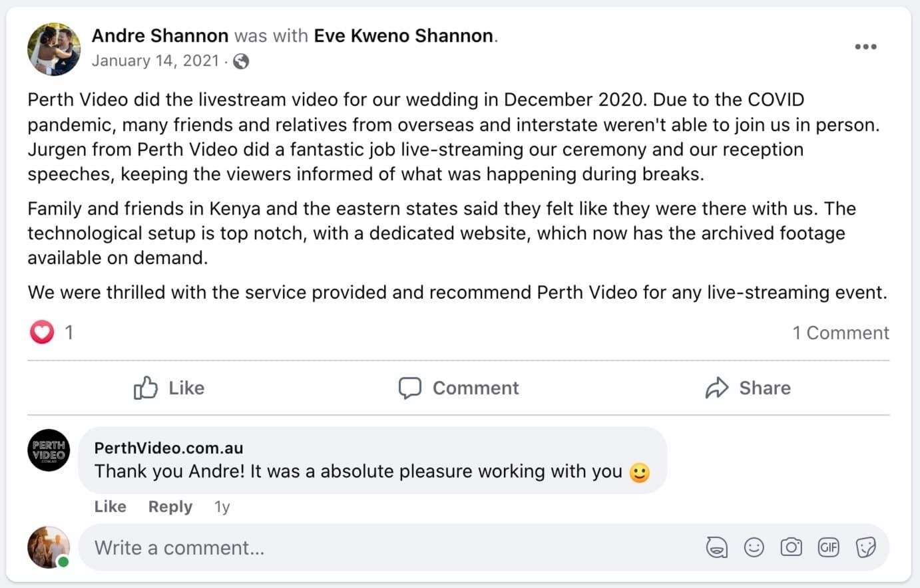920x588 pixels.
Task: Open the sticker picker icon
Action: [x=865, y=547]
